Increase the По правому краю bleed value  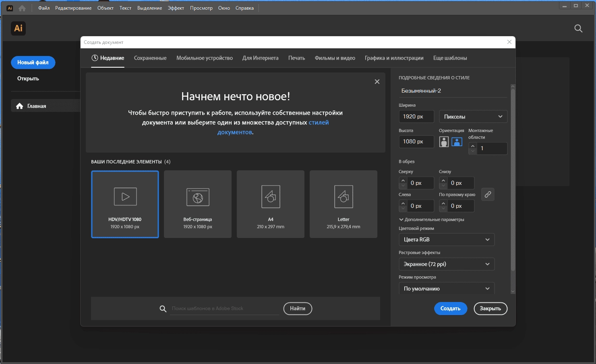(x=443, y=203)
